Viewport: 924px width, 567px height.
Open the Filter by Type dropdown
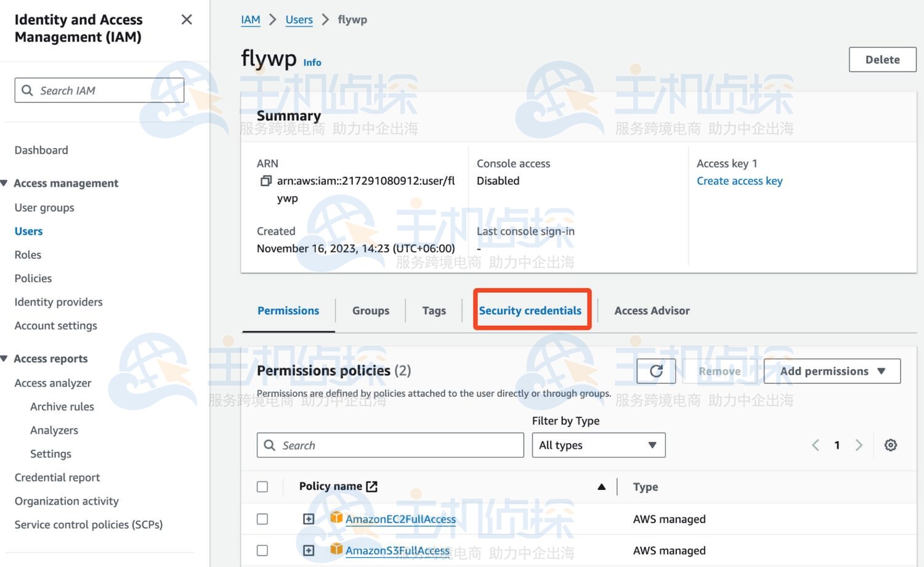[599, 445]
